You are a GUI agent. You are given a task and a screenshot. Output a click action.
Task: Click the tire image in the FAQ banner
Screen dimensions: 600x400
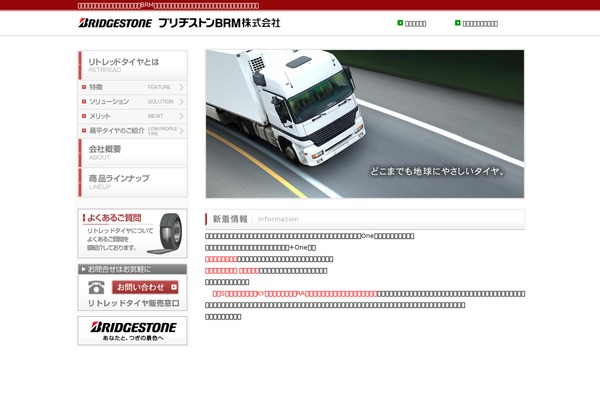[x=166, y=234]
